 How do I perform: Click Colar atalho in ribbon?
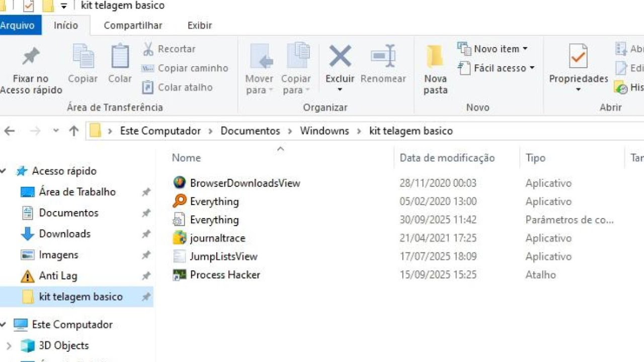(x=178, y=87)
